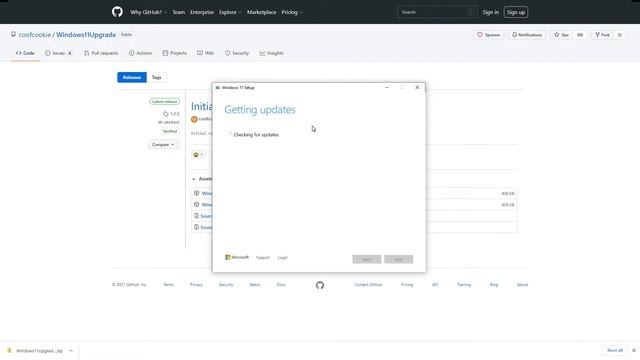Viewport: 640px width, 360px height.
Task: Open the footer API link
Action: 435,284
